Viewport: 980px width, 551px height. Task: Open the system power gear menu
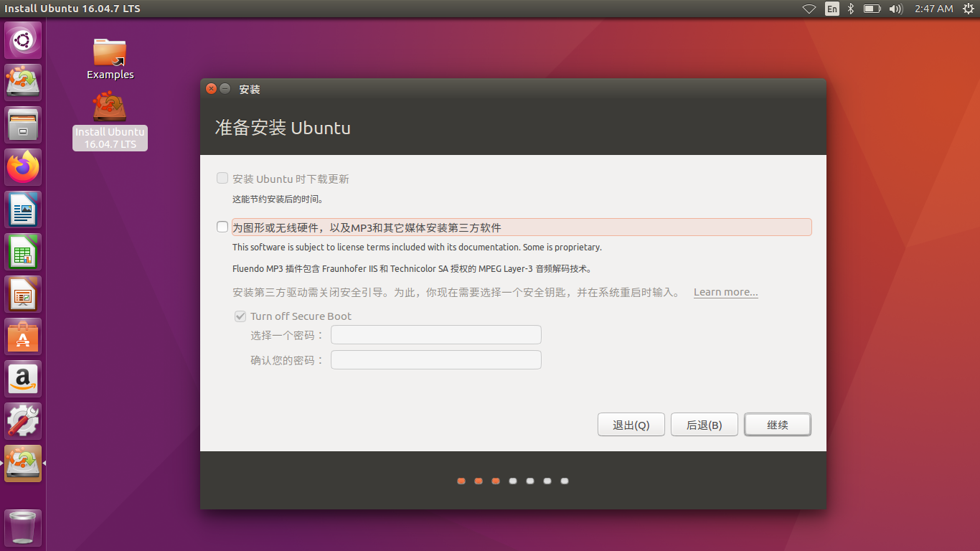pyautogui.click(x=969, y=9)
